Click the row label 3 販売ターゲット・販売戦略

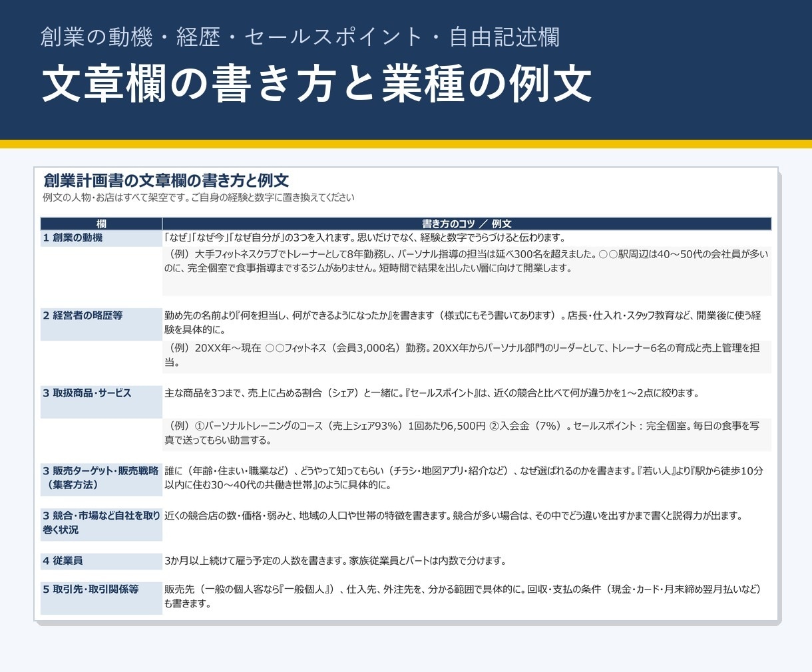(x=101, y=478)
